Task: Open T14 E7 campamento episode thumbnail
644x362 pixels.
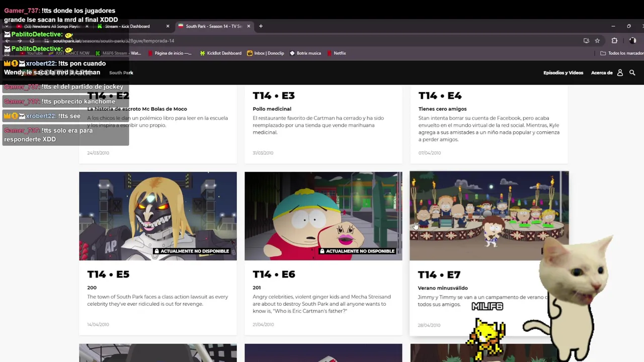Action: [x=489, y=216]
